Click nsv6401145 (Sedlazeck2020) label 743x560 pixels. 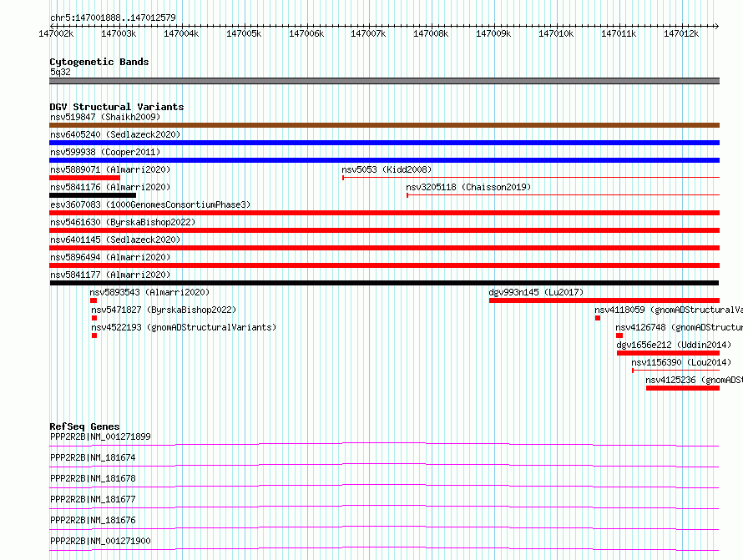[115, 240]
